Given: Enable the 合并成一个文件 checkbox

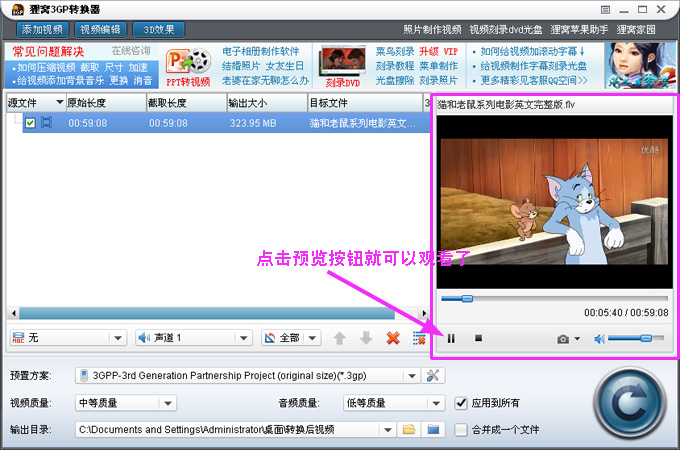Looking at the screenshot, I should 461,430.
